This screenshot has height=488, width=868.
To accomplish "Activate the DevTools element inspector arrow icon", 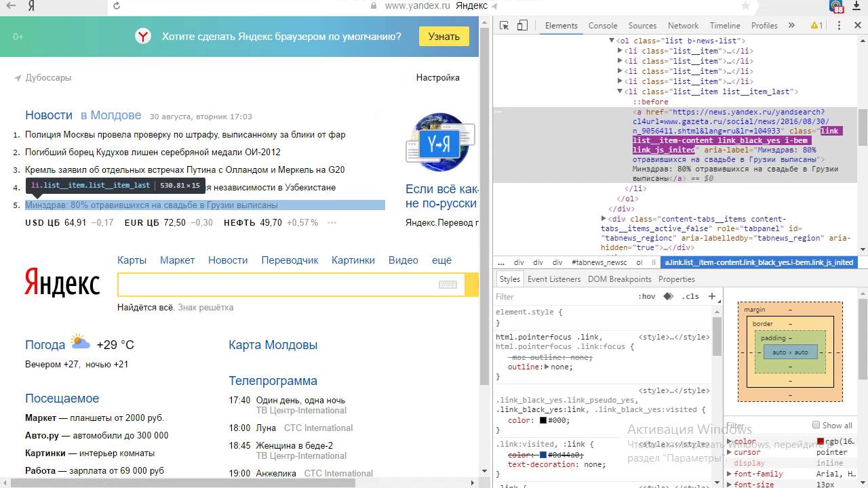I will pyautogui.click(x=504, y=26).
